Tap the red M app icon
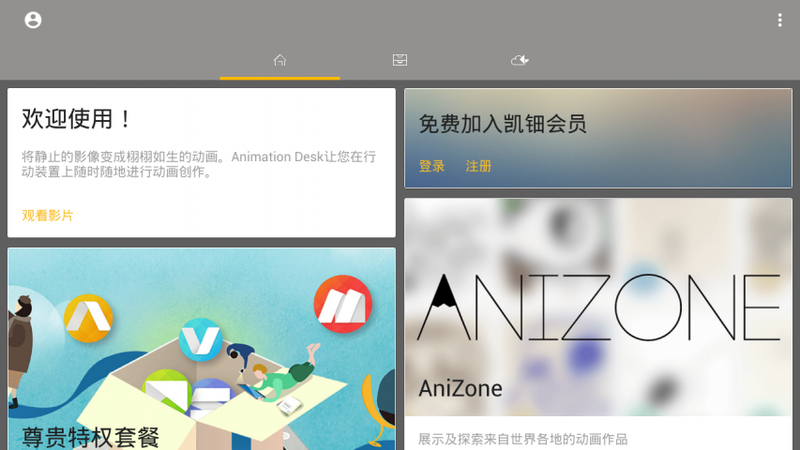The height and width of the screenshot is (450, 800). point(343,304)
